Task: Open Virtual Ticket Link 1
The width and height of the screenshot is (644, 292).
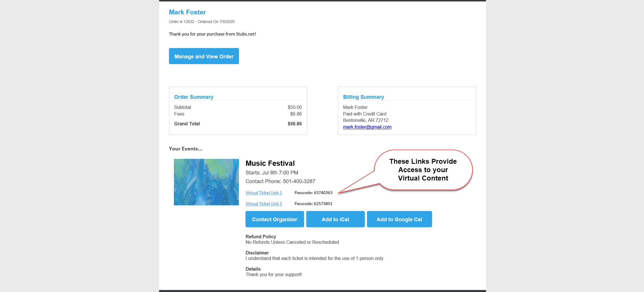Action: pos(263,193)
